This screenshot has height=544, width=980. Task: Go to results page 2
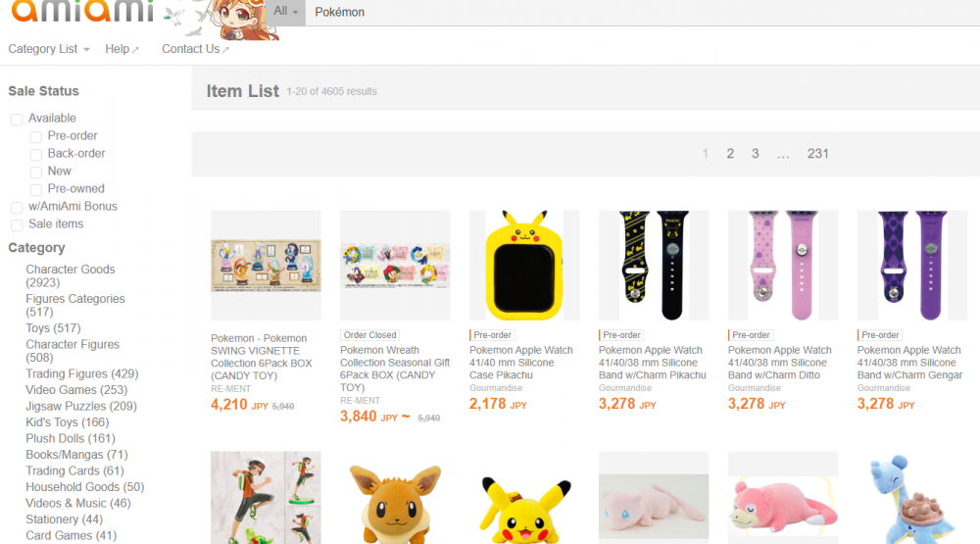(x=730, y=154)
